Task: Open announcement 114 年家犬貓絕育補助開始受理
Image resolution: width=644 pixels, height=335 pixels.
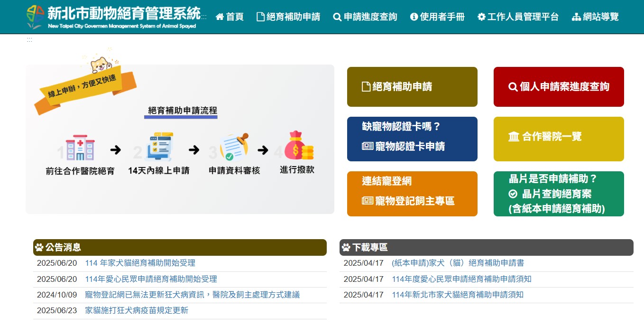Action: pyautogui.click(x=140, y=263)
